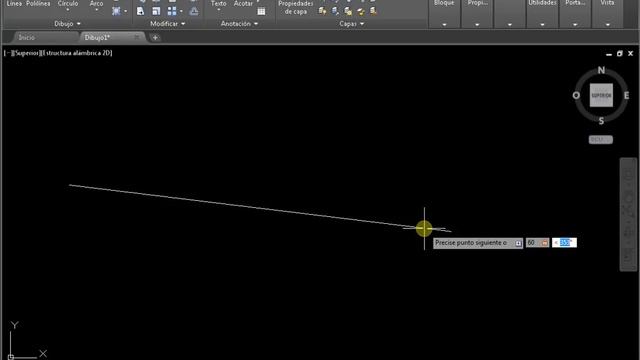Click the SUPERIOR face of the ViewCube
Viewport: 640px width, 360px height.
click(x=601, y=95)
